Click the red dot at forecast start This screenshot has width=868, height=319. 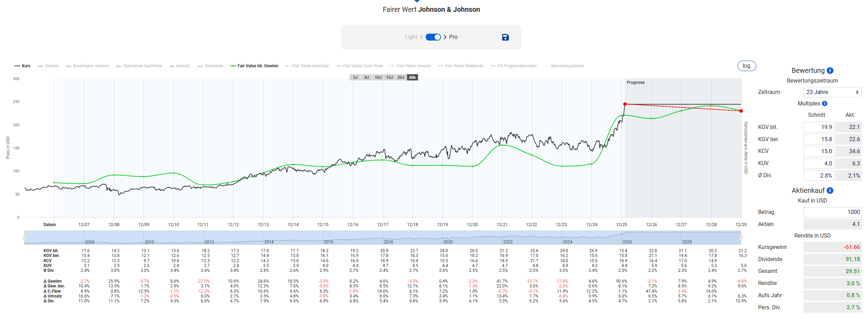click(625, 104)
